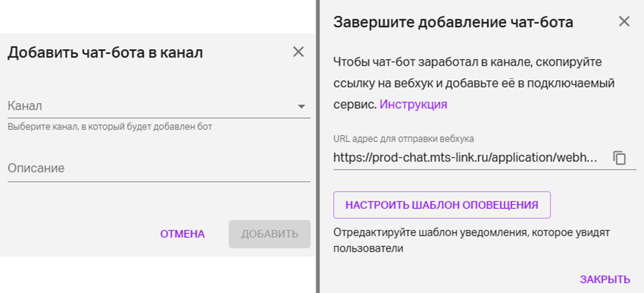644x293 pixels.
Task: Click the "Добавить чат-бота в канал" heading
Action: [x=105, y=53]
